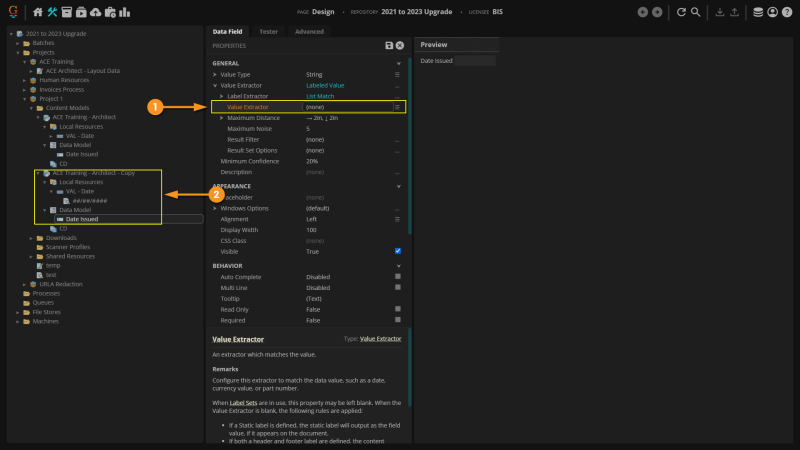
Task: Check the Required checkbox
Action: [397, 320]
